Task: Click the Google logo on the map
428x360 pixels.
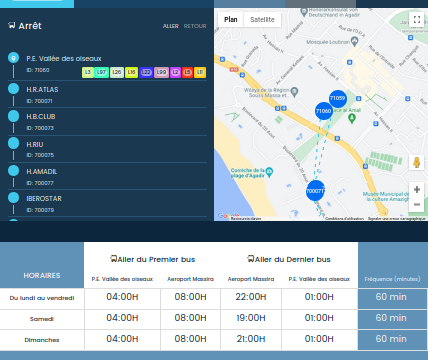Action: click(228, 215)
